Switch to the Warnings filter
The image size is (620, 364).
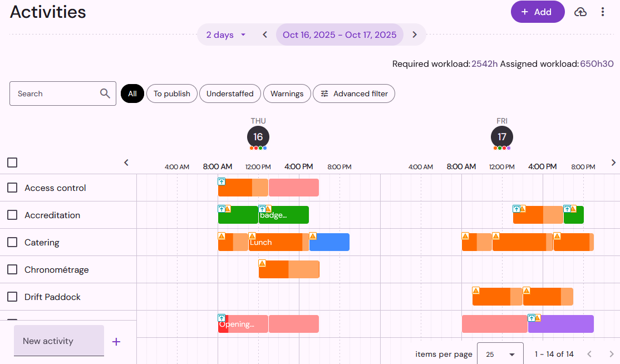point(287,94)
